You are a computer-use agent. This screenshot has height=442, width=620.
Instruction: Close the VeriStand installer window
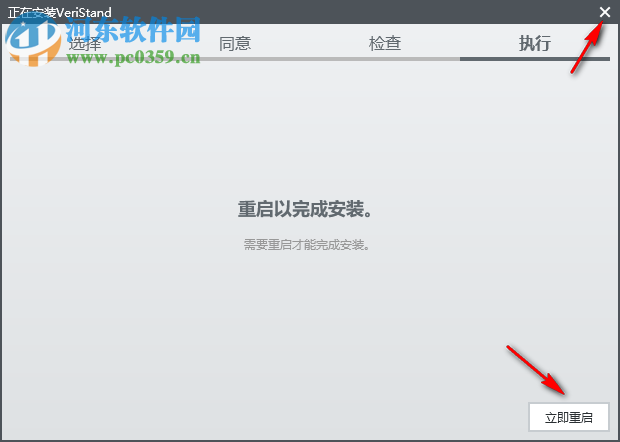click(605, 12)
